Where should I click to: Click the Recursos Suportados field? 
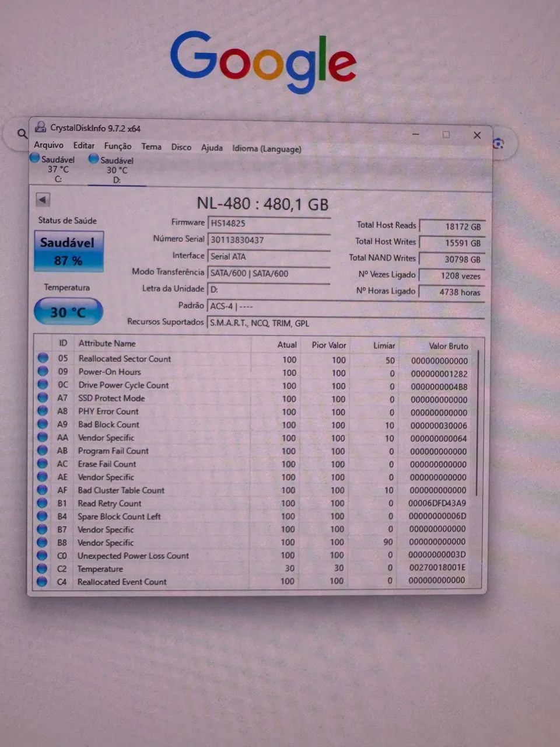pos(346,323)
